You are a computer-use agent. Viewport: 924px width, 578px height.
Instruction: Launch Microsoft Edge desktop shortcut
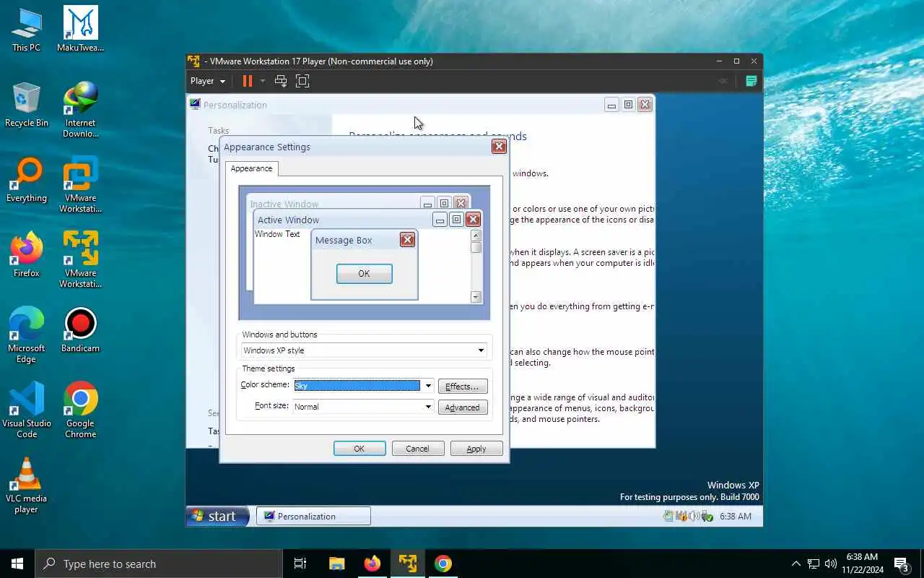click(27, 335)
